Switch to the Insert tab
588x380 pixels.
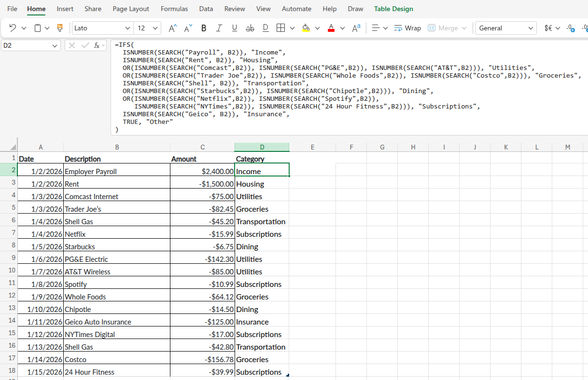pos(65,9)
